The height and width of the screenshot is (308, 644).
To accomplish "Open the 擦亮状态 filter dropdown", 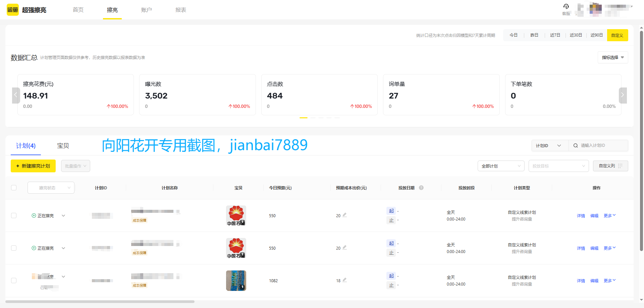I will click(x=51, y=188).
